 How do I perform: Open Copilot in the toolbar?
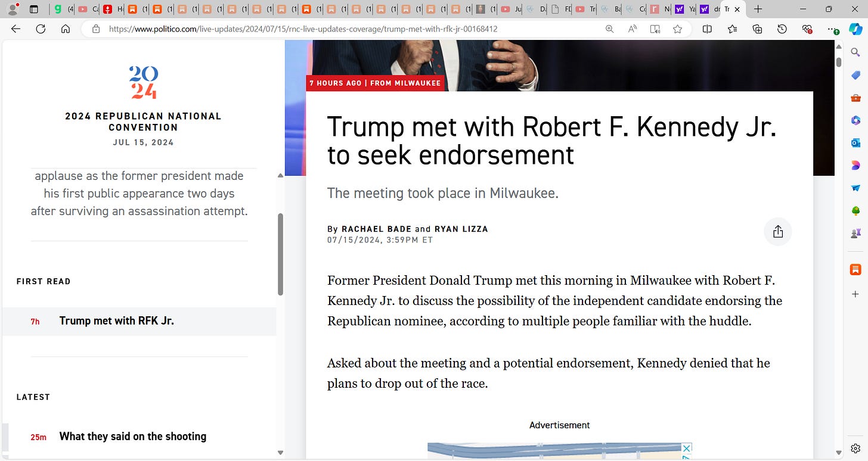[x=855, y=29]
